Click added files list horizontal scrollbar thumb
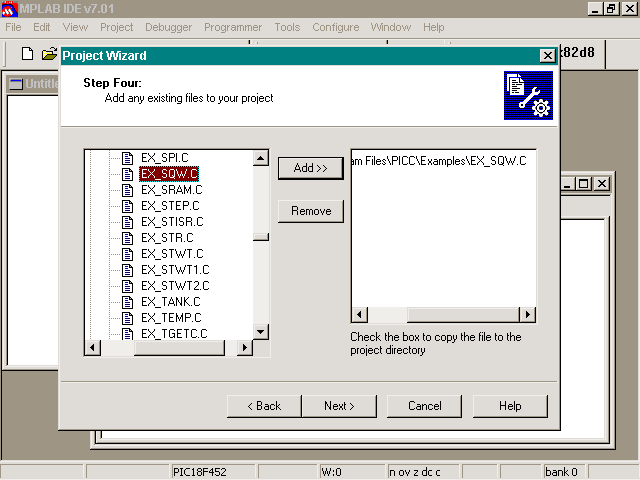The image size is (640, 480). point(463,315)
